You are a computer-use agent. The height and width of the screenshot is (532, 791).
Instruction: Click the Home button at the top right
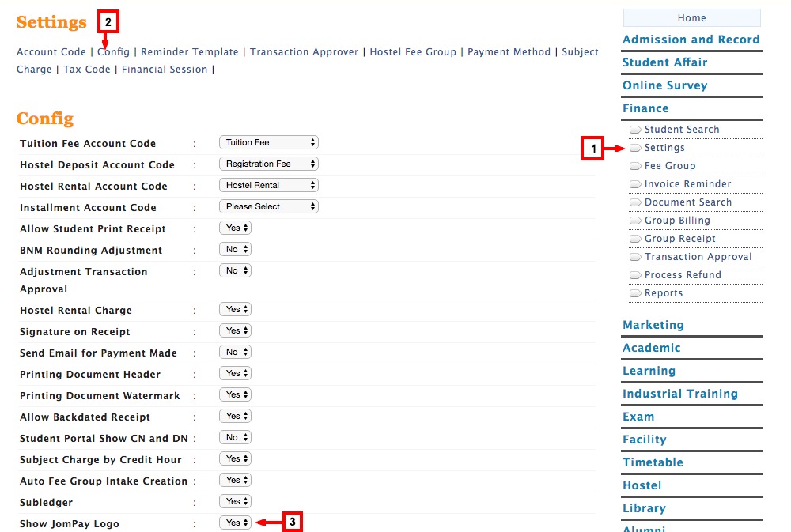point(691,17)
